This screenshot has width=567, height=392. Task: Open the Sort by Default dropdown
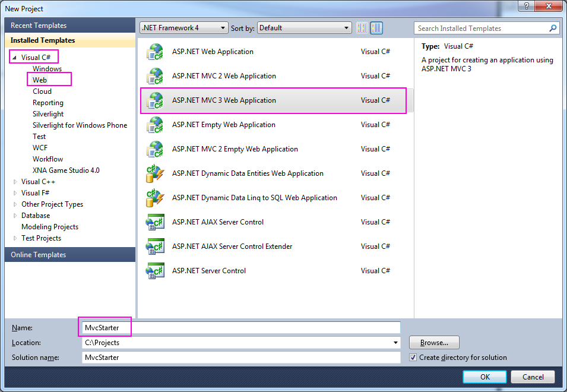(x=304, y=28)
